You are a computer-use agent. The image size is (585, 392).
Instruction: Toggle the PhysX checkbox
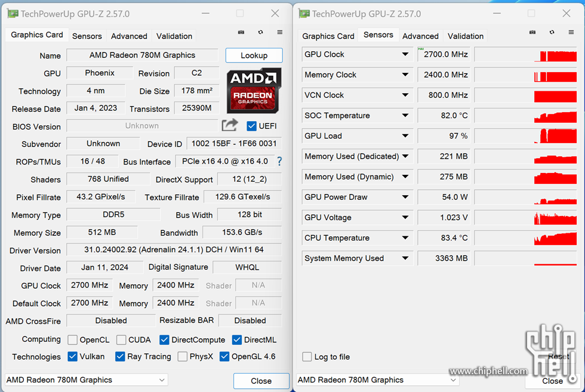point(183,357)
